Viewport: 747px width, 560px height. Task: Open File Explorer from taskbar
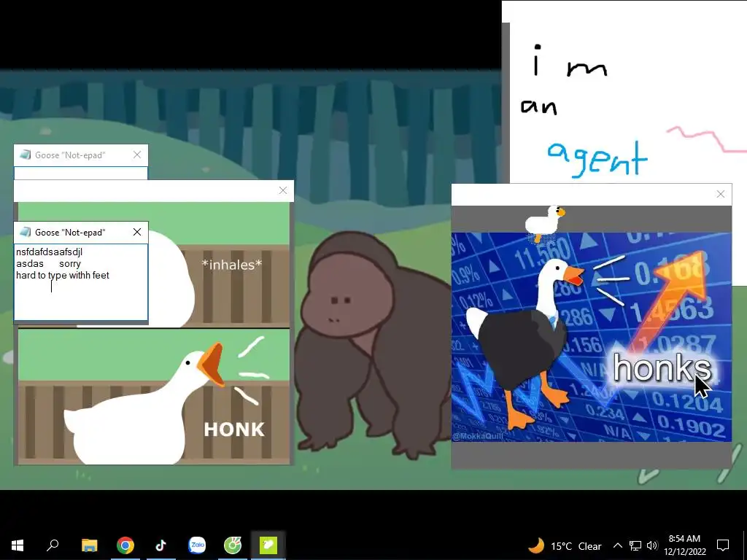(x=89, y=545)
